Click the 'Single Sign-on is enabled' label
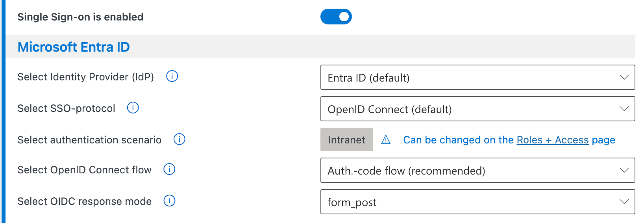This screenshot has width=644, height=223. pyautogui.click(x=80, y=17)
